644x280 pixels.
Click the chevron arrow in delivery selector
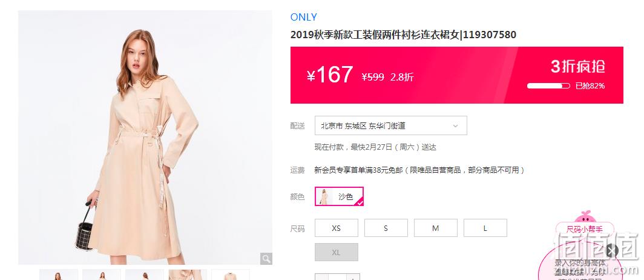pos(455,126)
